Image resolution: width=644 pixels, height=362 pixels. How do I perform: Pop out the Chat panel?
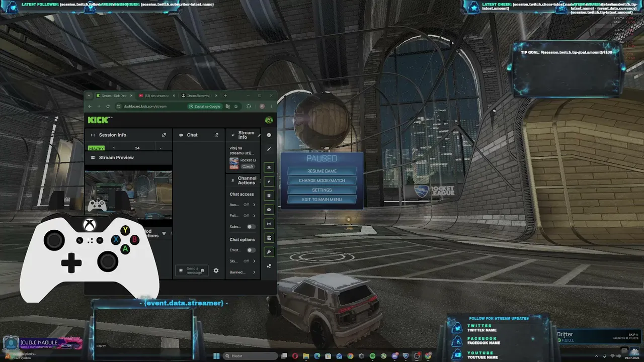pyautogui.click(x=216, y=135)
